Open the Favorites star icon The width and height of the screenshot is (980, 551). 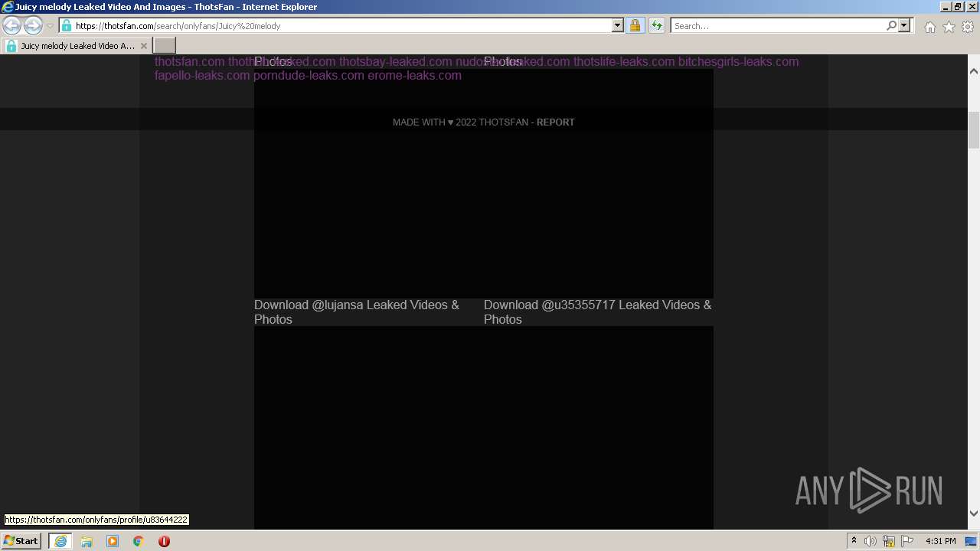(949, 27)
